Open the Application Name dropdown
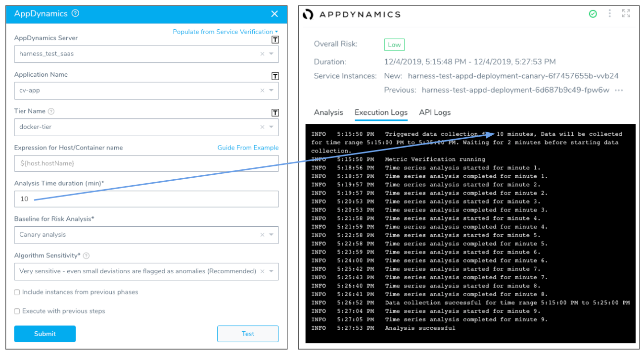The height and width of the screenshot is (356, 644). (272, 91)
